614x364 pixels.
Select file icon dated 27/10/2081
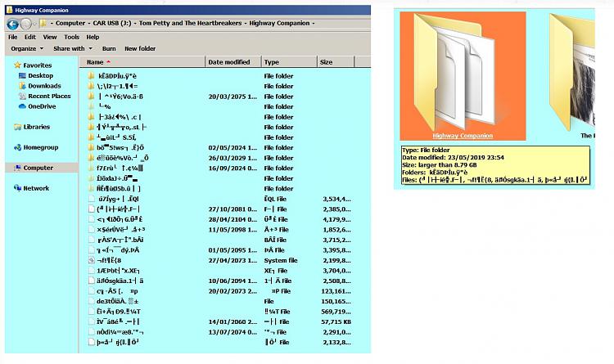pos(91,209)
